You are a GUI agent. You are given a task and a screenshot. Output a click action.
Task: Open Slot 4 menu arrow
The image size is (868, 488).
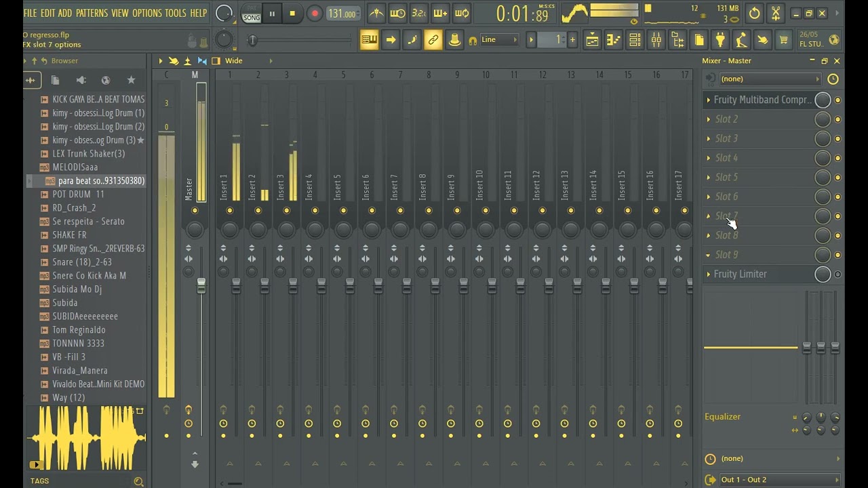[708, 158]
